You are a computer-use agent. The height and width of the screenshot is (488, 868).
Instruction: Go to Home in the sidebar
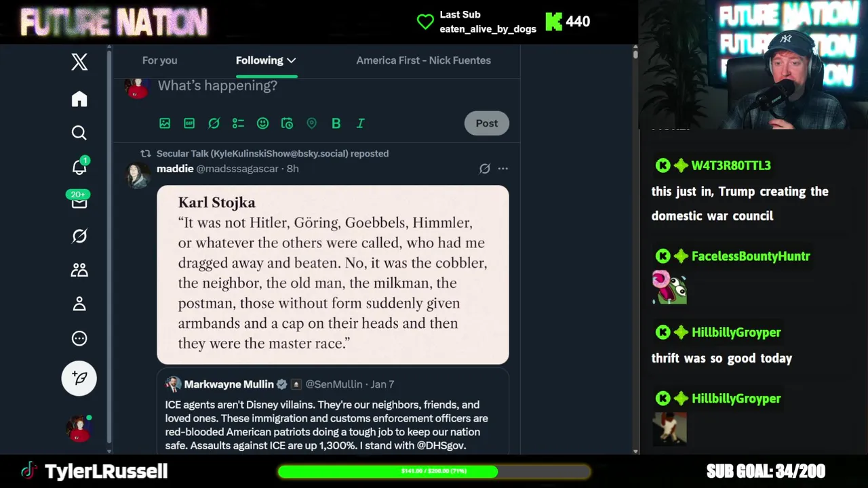point(79,99)
